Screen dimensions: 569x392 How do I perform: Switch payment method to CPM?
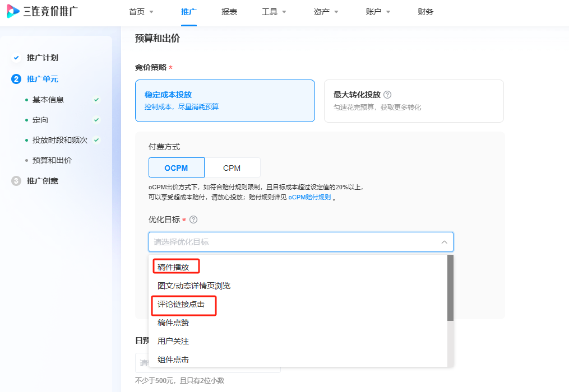pos(233,167)
